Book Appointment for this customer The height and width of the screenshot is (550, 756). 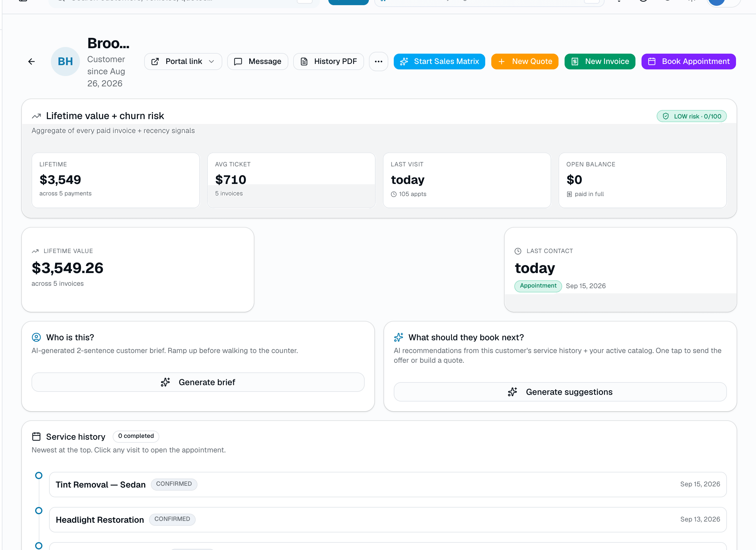click(x=688, y=62)
